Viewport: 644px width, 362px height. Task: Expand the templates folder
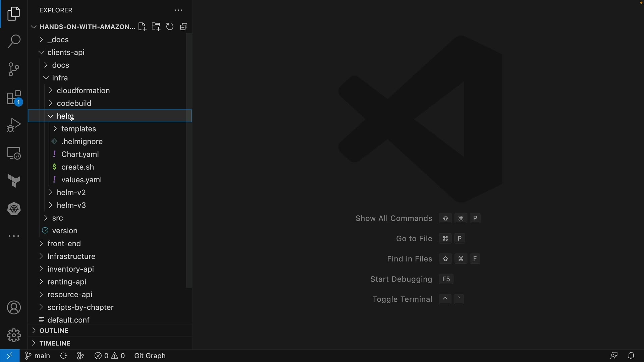pos(79,129)
